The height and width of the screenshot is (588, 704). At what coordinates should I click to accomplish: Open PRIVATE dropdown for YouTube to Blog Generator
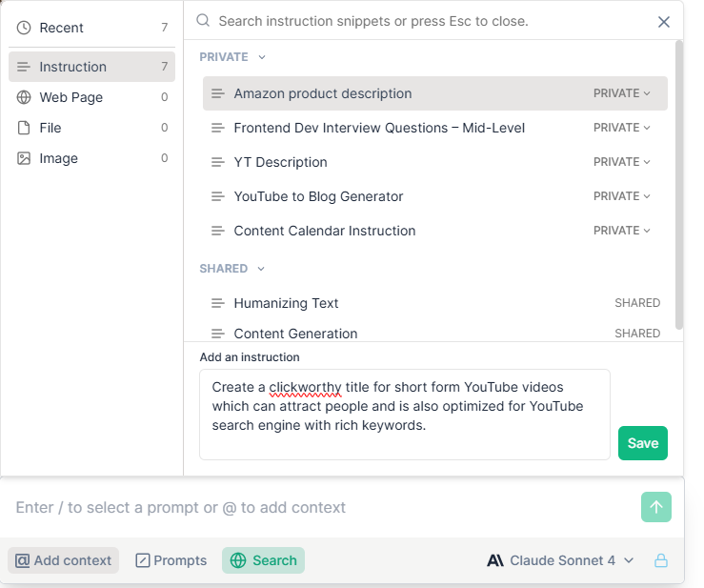(x=621, y=196)
